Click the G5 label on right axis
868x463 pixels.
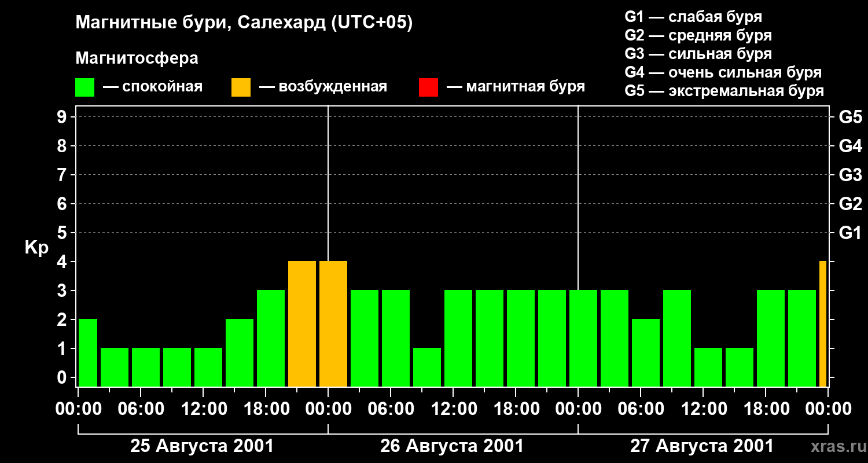(x=850, y=117)
